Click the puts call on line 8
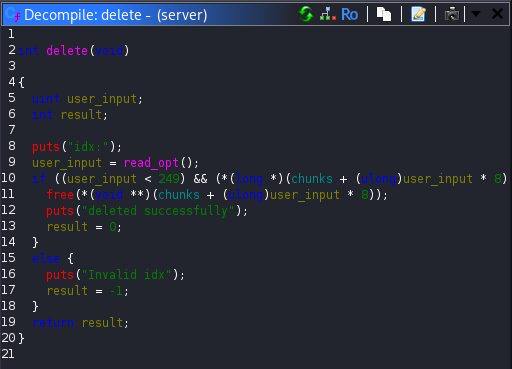This screenshot has width=512, height=369. pos(46,147)
